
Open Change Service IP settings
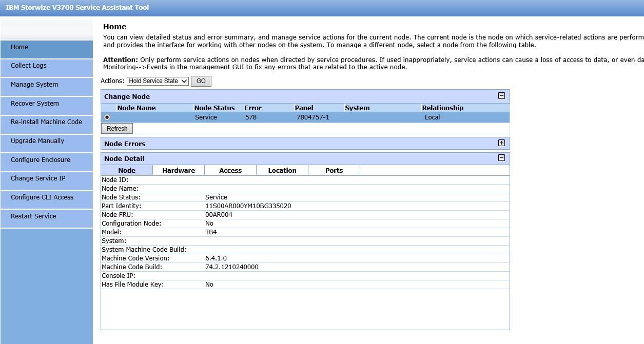coord(46,178)
